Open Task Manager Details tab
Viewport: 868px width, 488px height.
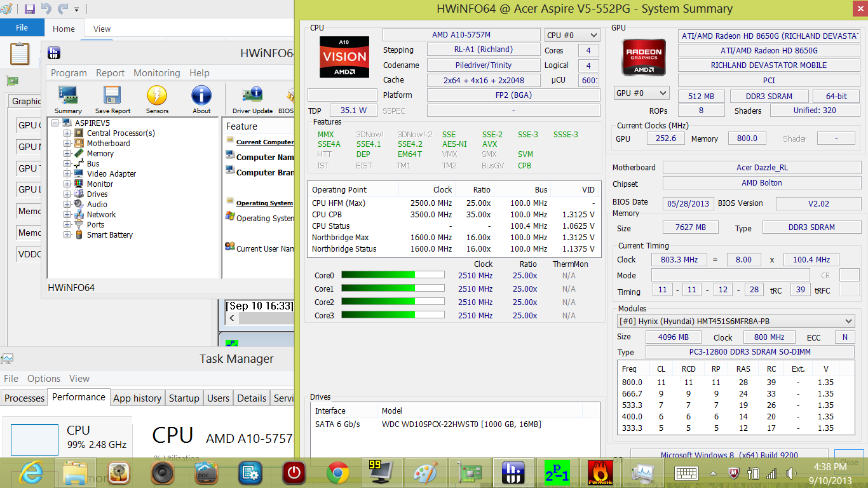pyautogui.click(x=252, y=398)
